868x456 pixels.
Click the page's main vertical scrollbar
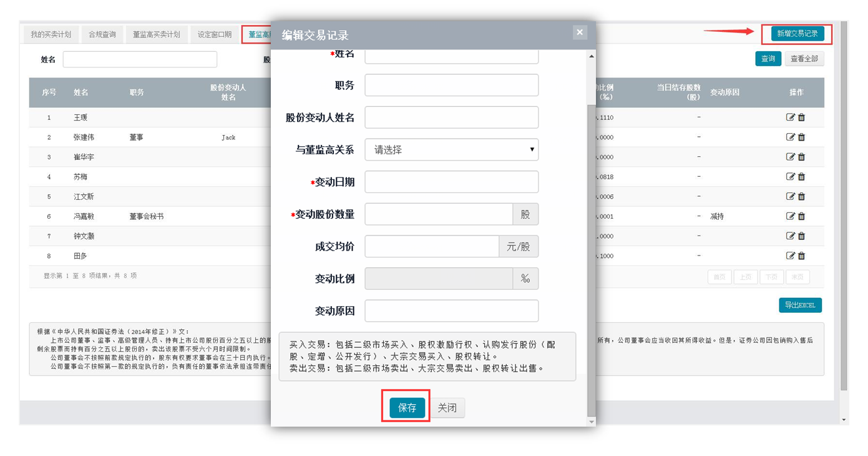pyautogui.click(x=844, y=206)
